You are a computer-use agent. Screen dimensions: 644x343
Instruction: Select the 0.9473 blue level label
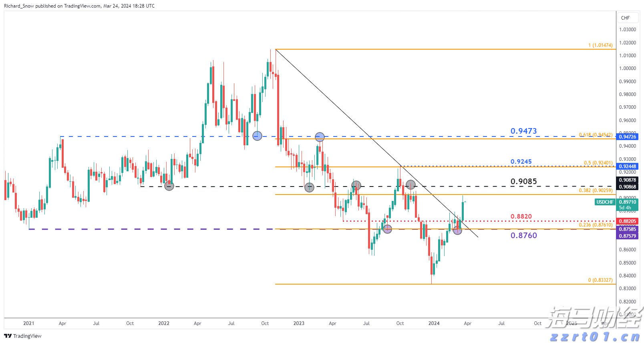pos(523,131)
